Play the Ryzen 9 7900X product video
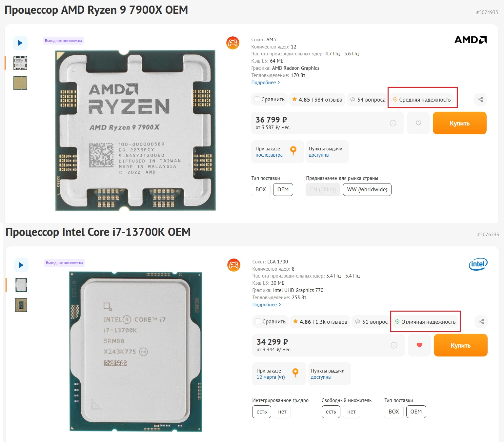 [x=20, y=43]
